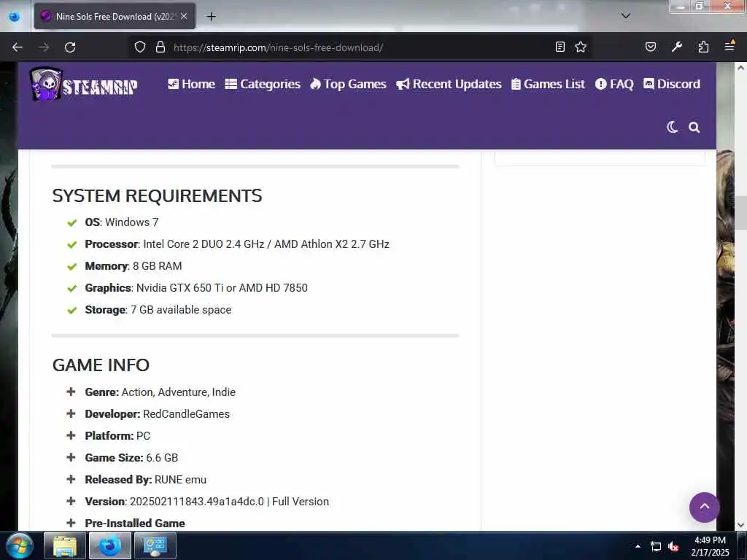View site security padlock info
This screenshot has width=747, height=560.
tap(160, 47)
